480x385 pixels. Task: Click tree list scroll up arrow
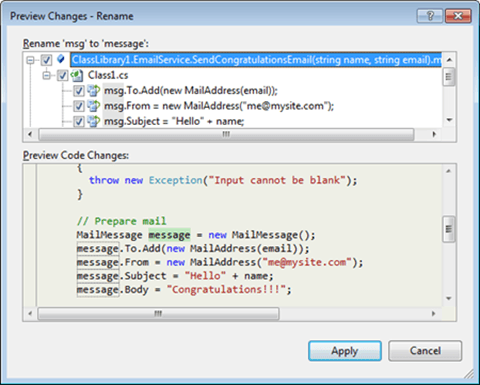click(x=449, y=60)
